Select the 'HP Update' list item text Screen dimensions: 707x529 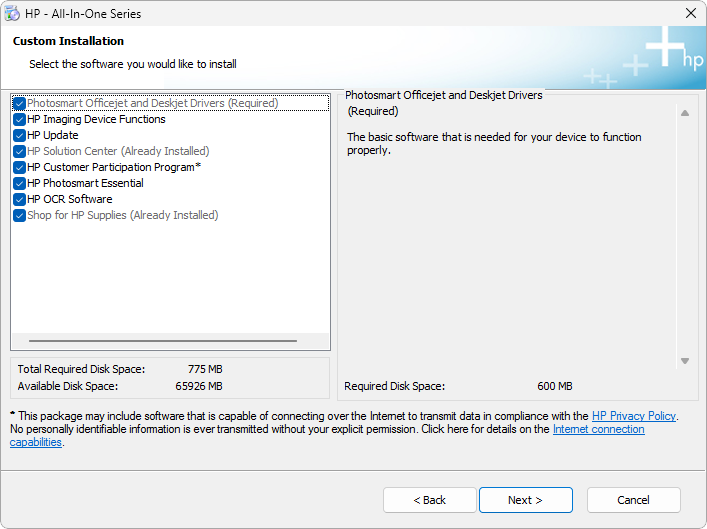point(53,135)
